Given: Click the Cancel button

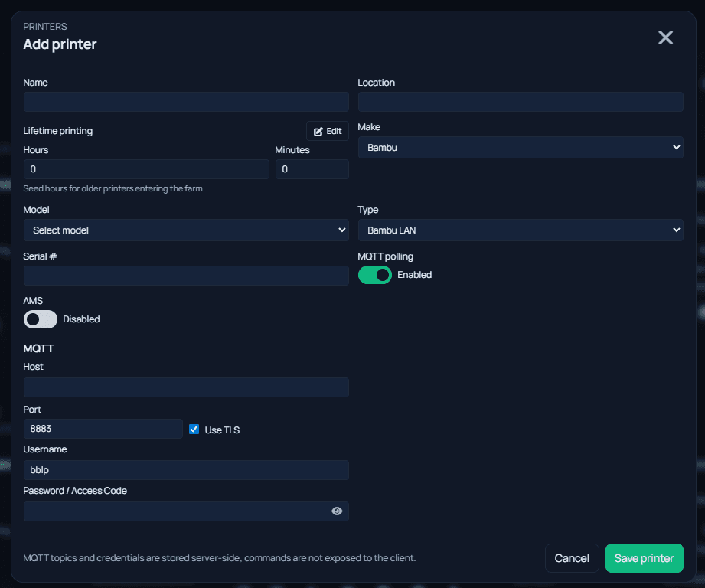Looking at the screenshot, I should 572,557.
